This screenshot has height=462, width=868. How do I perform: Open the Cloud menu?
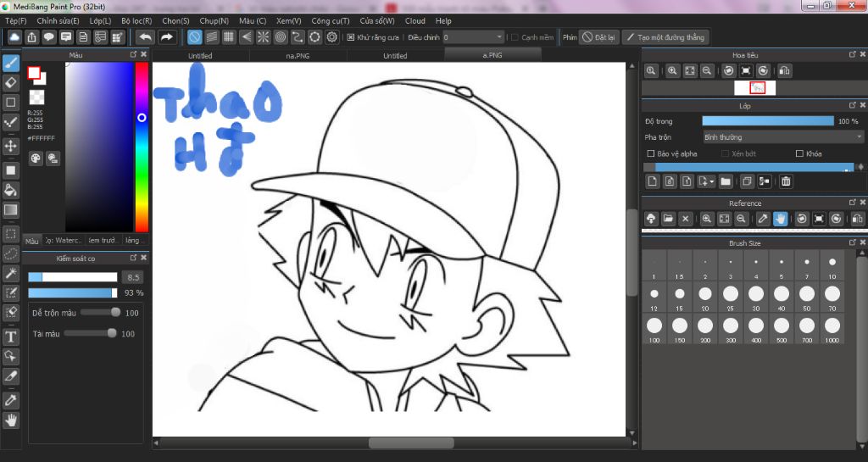415,20
